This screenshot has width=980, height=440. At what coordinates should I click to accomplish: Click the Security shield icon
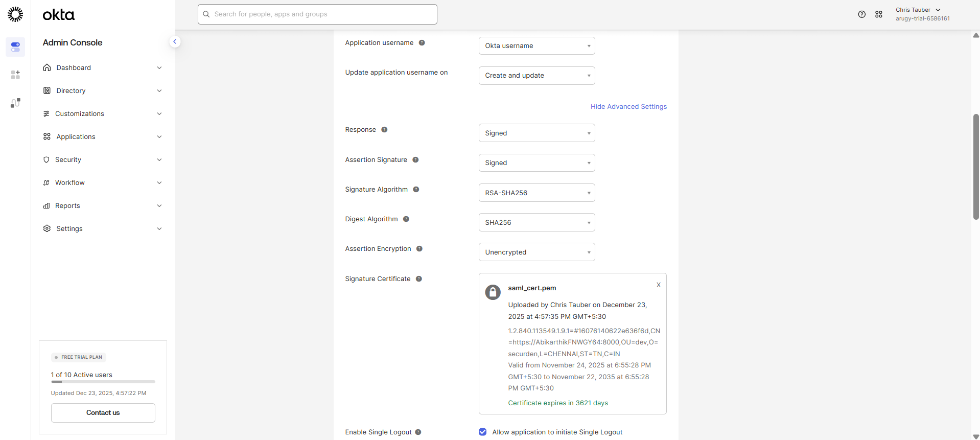tap(46, 159)
